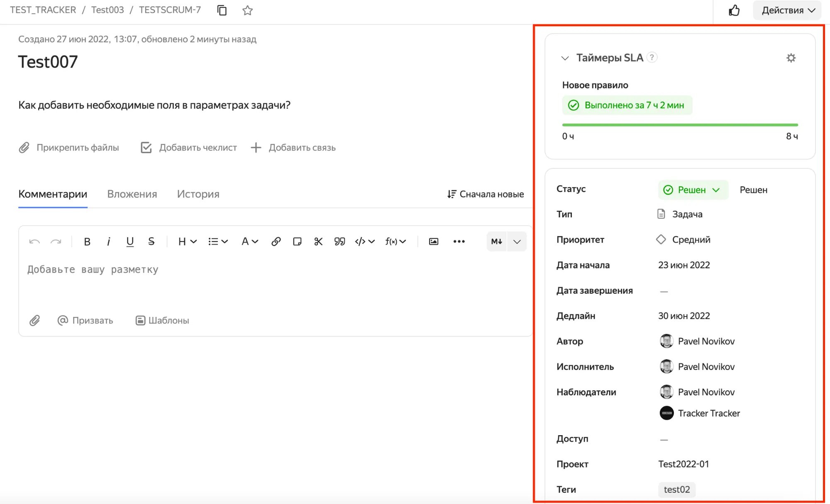This screenshot has height=504, width=830.
Task: Switch to the История tab
Action: point(198,194)
